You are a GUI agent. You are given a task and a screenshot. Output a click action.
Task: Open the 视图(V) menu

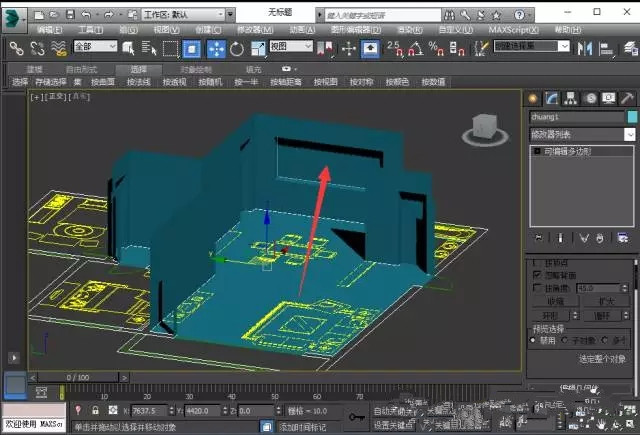click(x=167, y=30)
